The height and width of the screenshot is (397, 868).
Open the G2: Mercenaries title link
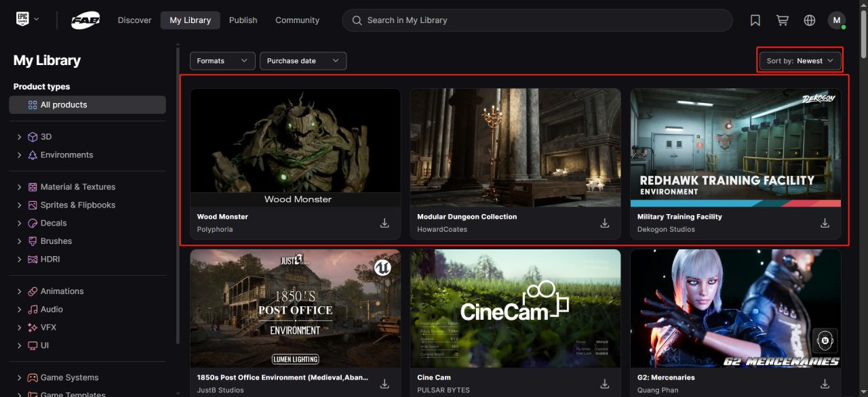point(666,377)
